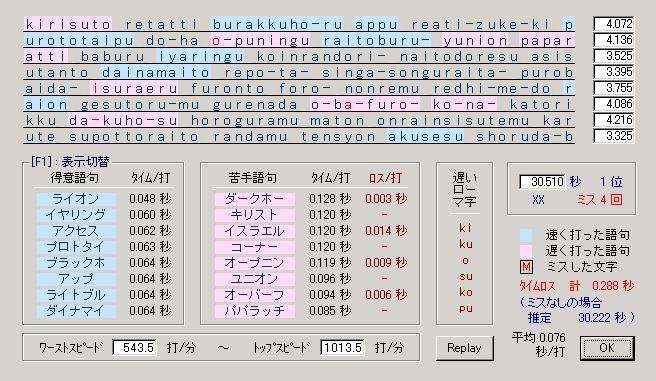Image resolution: width=656 pixels, height=381 pixels.
Task: Click the オープニン weak word entry
Action: 254,263
